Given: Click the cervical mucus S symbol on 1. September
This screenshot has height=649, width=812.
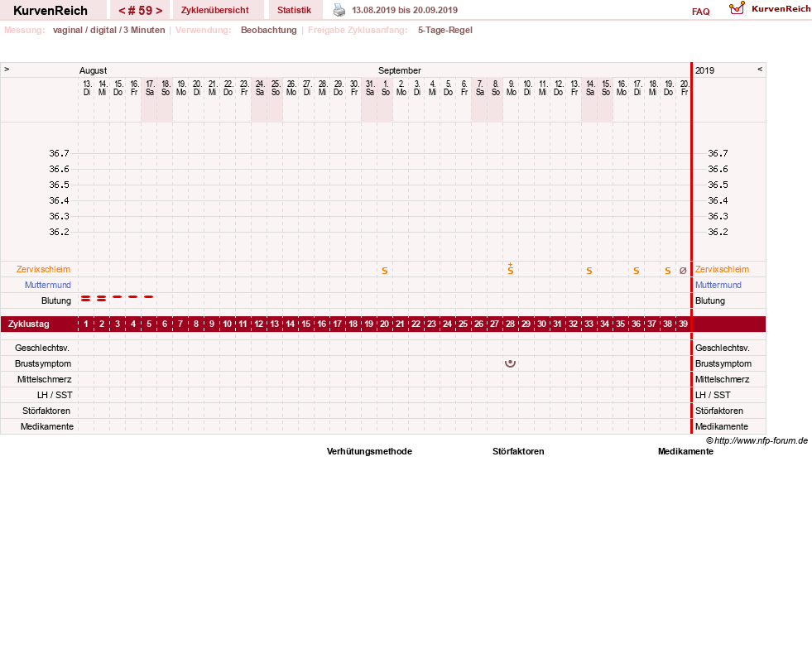Looking at the screenshot, I should (x=385, y=271).
